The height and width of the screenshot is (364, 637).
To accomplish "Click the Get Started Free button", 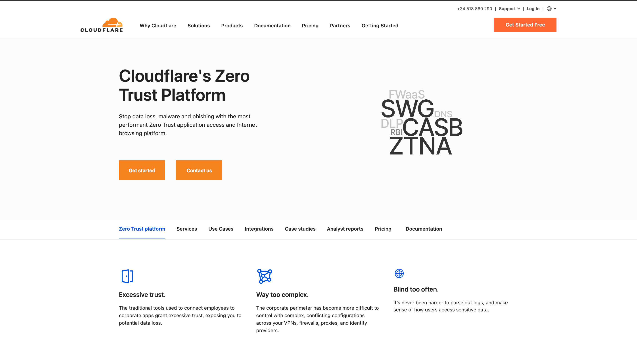I will (x=525, y=25).
